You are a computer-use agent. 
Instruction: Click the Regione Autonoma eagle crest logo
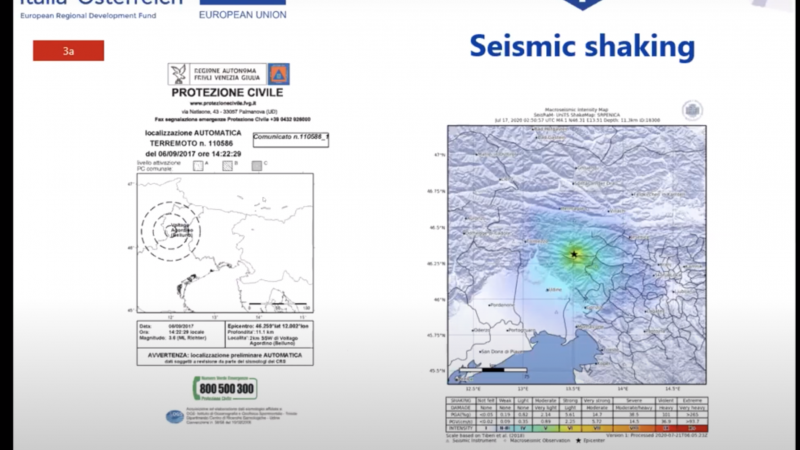coord(179,74)
